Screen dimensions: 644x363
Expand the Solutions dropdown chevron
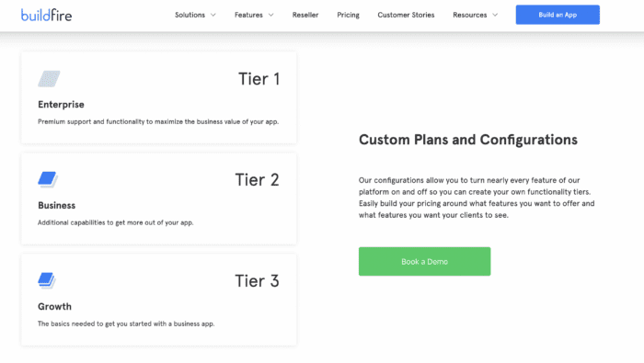(213, 15)
